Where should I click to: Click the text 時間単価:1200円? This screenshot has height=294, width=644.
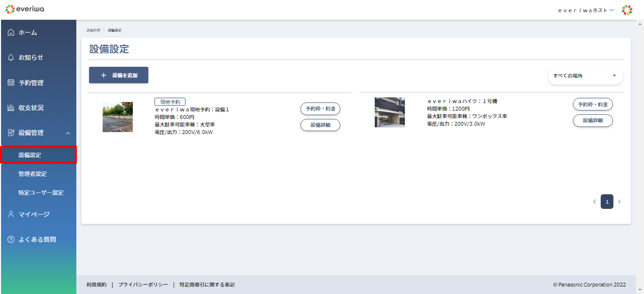point(448,109)
